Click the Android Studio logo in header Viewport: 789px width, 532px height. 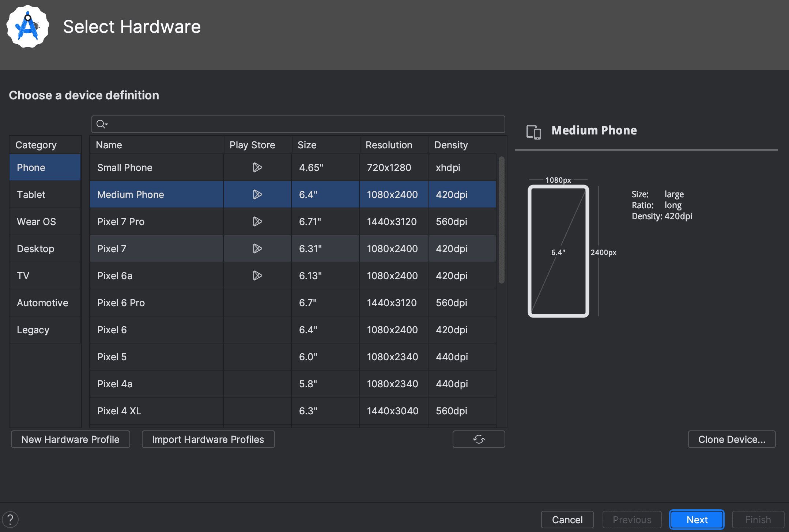(28, 26)
